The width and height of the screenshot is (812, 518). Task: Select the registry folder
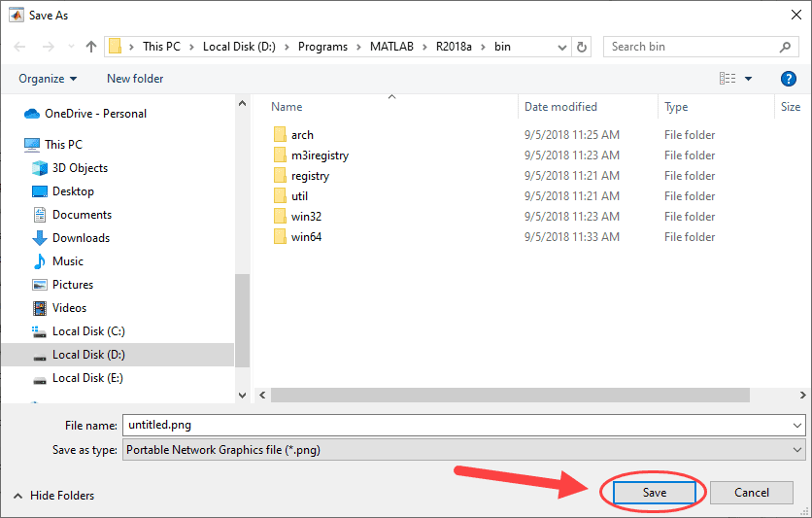coord(310,176)
